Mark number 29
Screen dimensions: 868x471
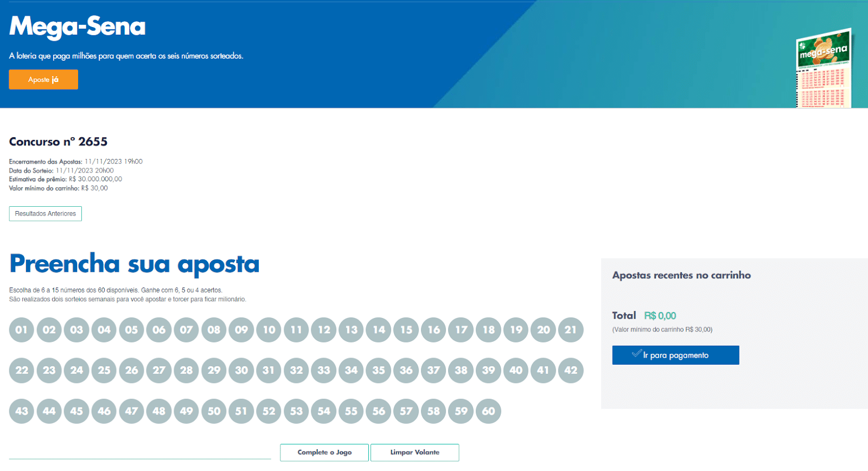[214, 371]
